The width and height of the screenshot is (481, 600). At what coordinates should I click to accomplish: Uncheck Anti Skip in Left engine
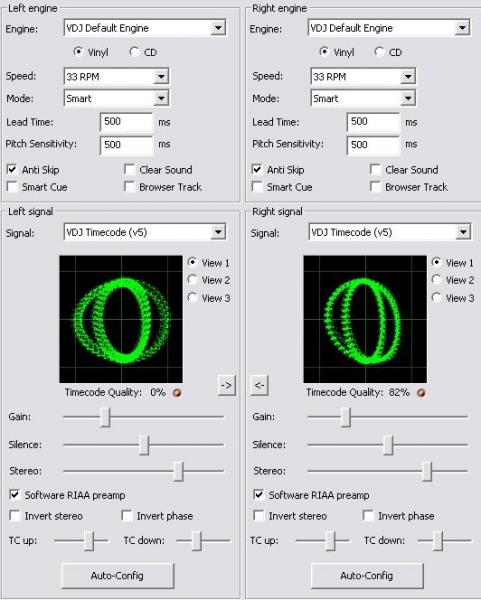click(x=12, y=169)
